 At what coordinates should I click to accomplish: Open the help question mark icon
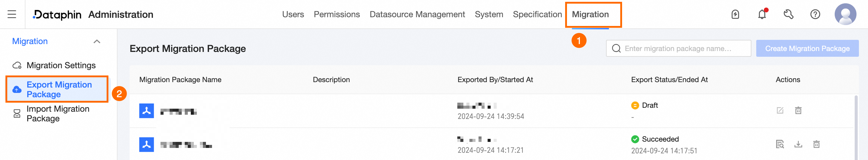(x=815, y=14)
